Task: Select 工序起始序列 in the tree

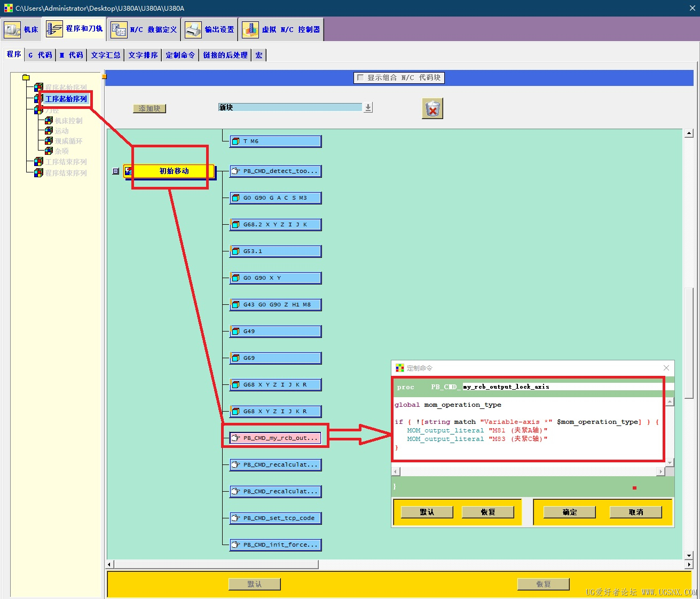Action: [66, 99]
